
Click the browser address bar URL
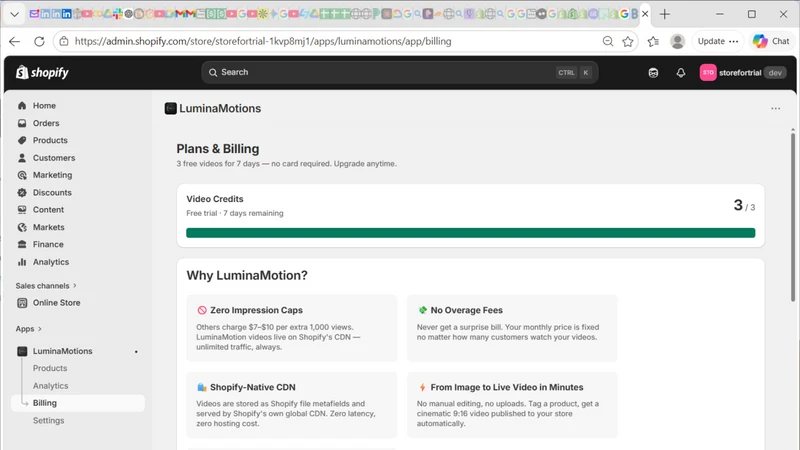[x=263, y=41]
